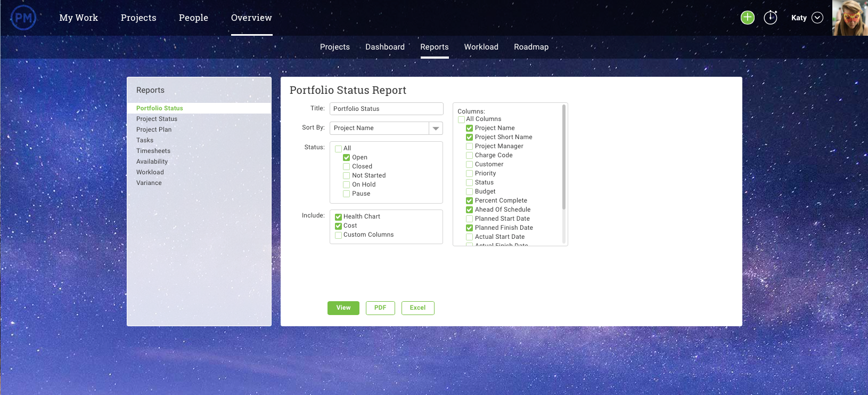Uncheck the Open status checkbox
This screenshot has width=868, height=395.
coord(347,158)
